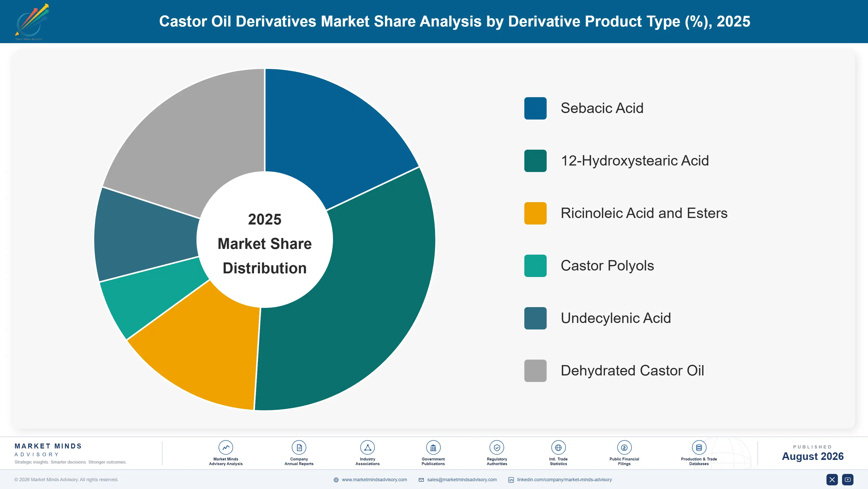This screenshot has height=489, width=868.
Task: Click the Castor Polyols teal legend swatch
Action: 535,266
